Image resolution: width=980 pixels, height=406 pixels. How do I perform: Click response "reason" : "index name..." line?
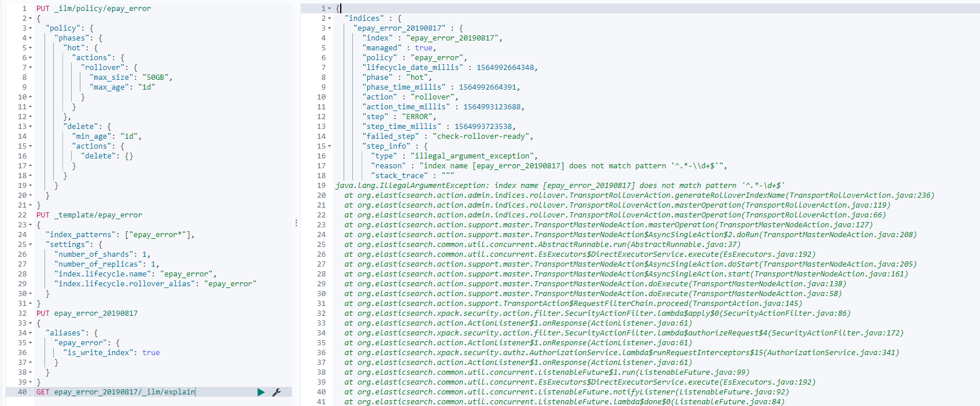pos(549,166)
